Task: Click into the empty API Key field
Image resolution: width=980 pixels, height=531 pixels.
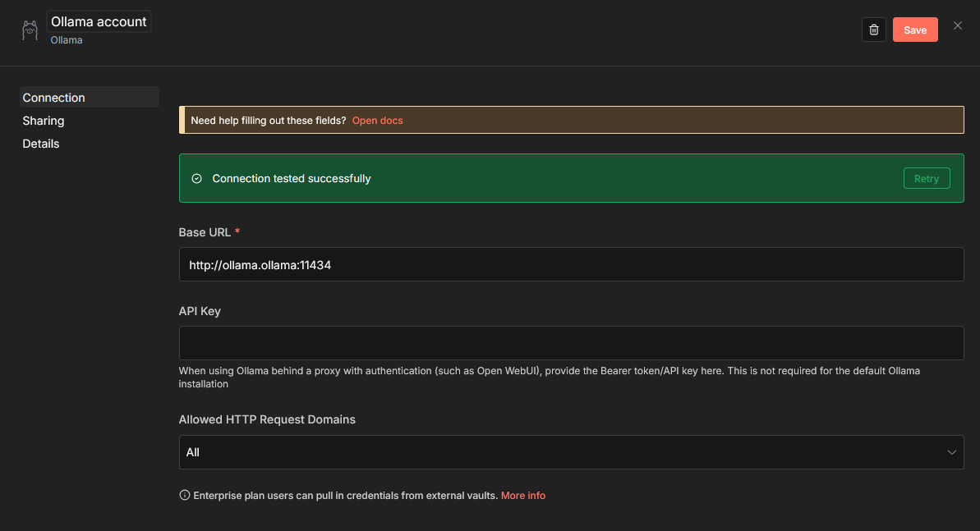Action: tap(571, 342)
